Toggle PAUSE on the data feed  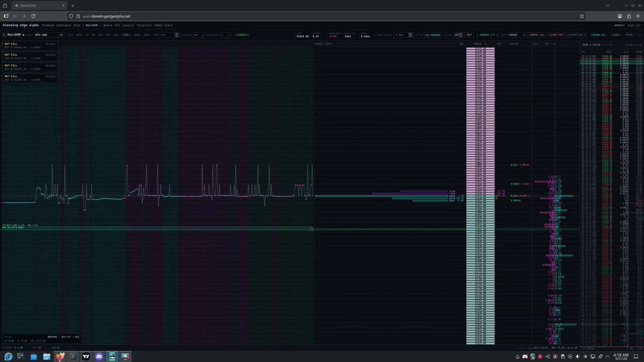[629, 35]
